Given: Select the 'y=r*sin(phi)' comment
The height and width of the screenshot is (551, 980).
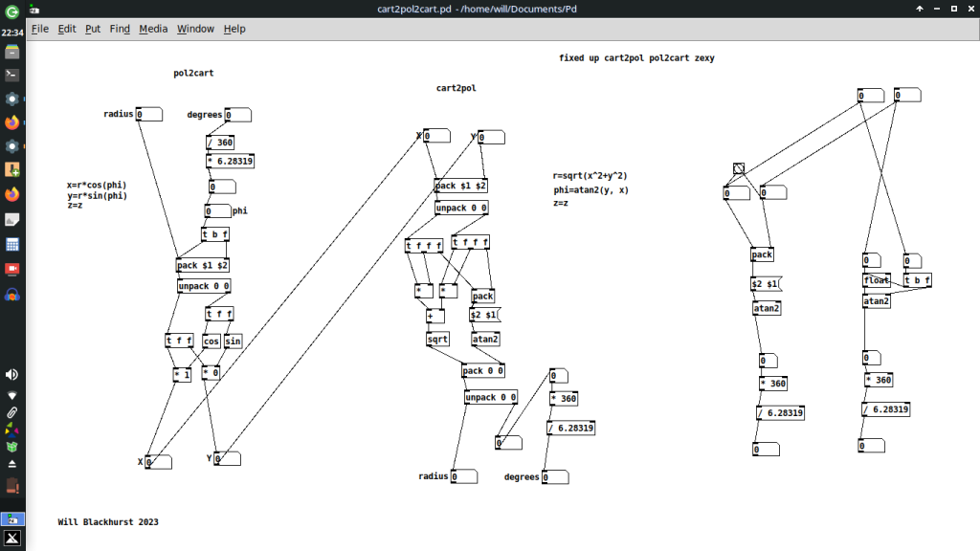Looking at the screenshot, I should 97,195.
